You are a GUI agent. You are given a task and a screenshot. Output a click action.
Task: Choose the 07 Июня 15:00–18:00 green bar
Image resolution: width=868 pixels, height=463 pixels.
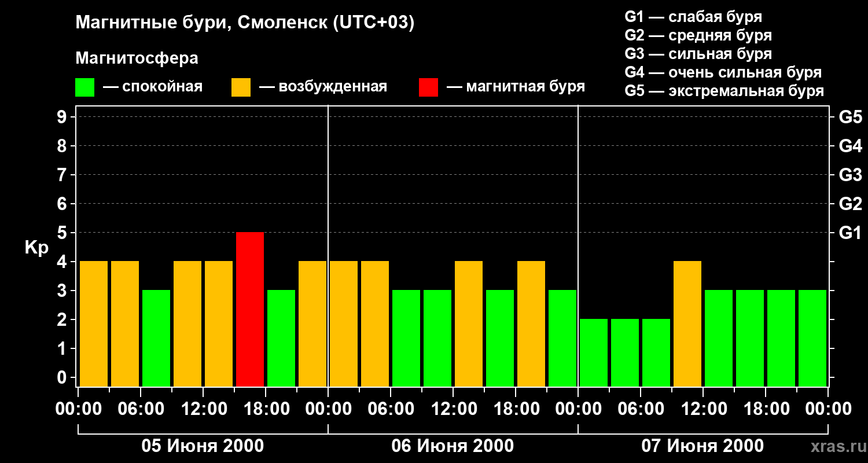click(x=750, y=338)
